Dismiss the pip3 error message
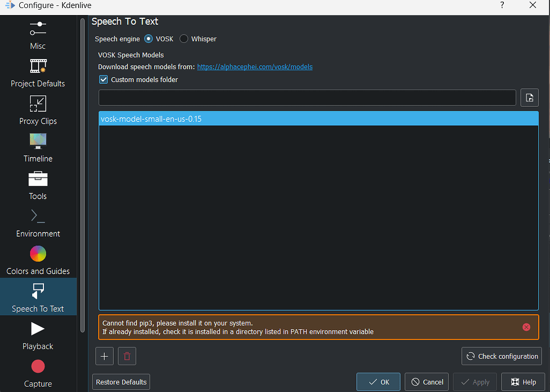Screen dimensions: 550x392 click(x=526, y=326)
